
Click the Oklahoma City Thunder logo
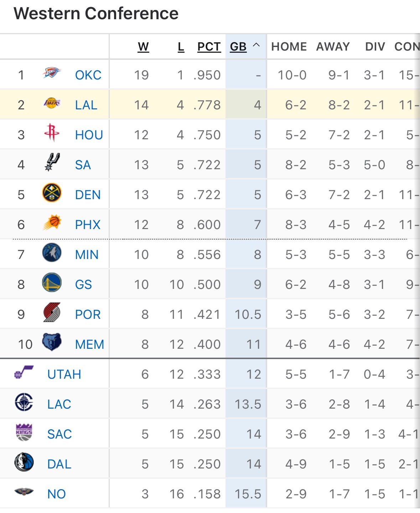point(52,73)
